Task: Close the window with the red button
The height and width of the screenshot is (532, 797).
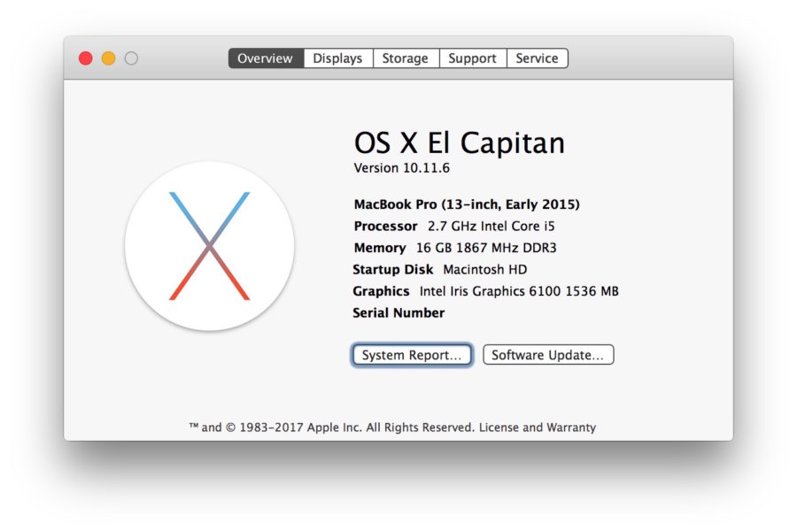Action: tap(85, 58)
